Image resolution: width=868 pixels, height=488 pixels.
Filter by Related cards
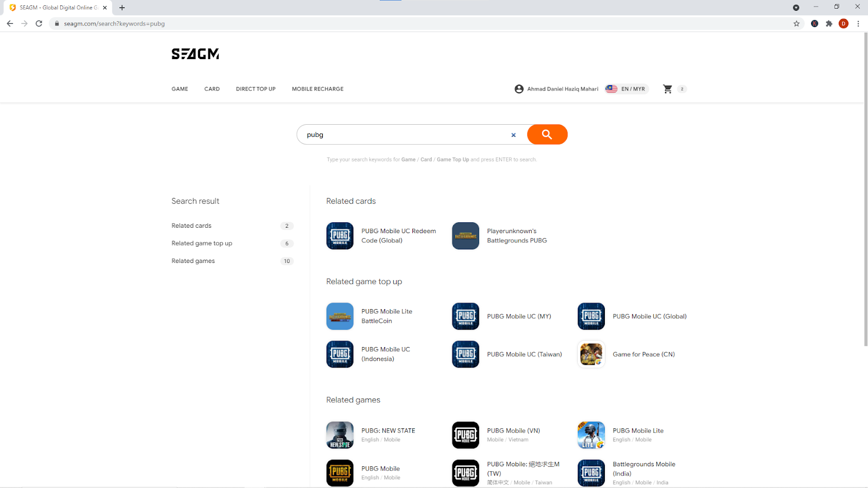[192, 226]
